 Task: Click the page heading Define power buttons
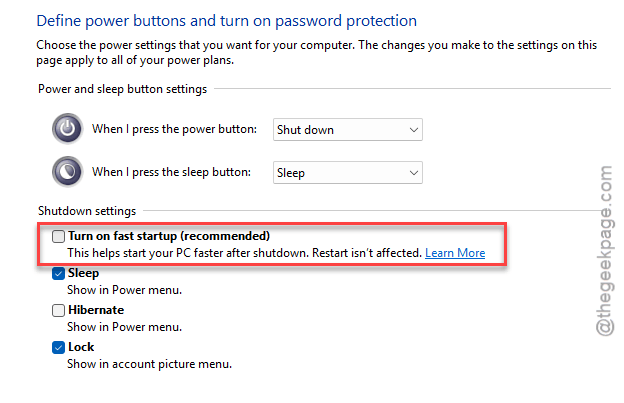(x=226, y=21)
